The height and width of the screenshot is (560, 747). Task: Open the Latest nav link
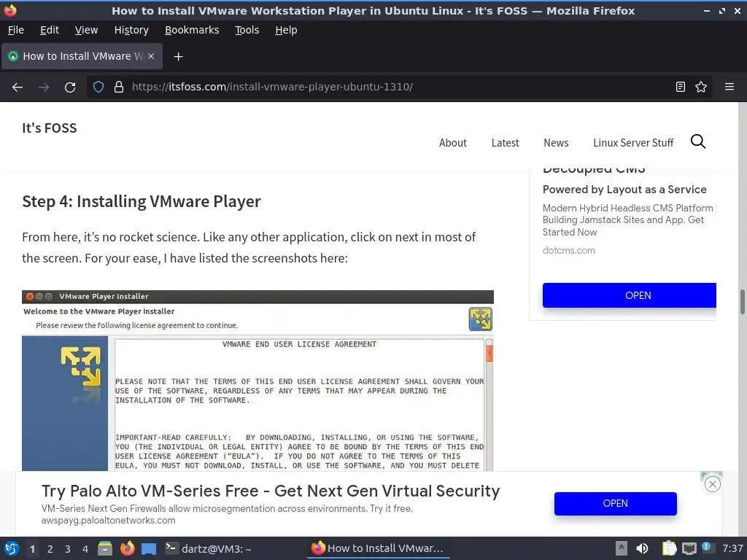click(x=505, y=143)
